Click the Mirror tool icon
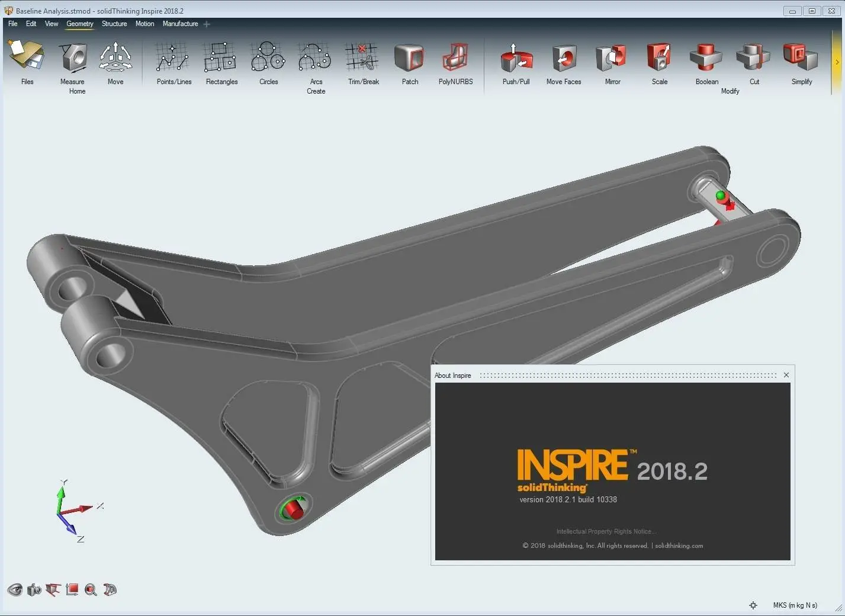 click(612, 57)
